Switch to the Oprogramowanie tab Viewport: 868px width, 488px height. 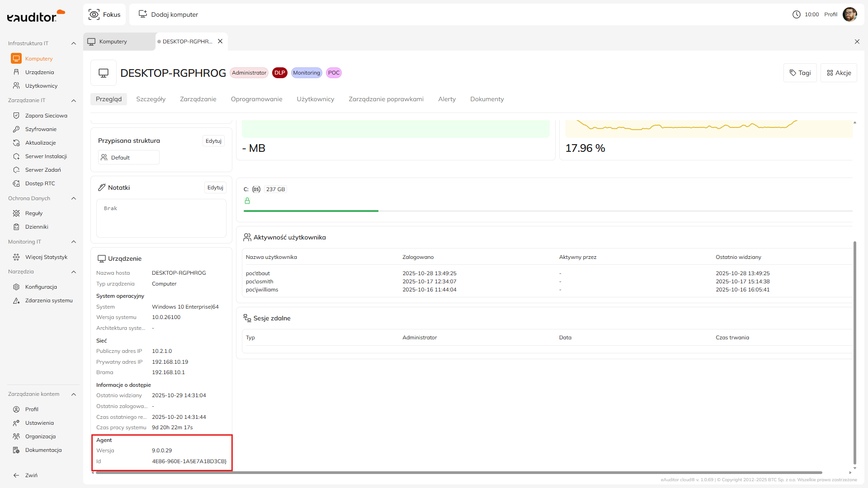coord(256,99)
